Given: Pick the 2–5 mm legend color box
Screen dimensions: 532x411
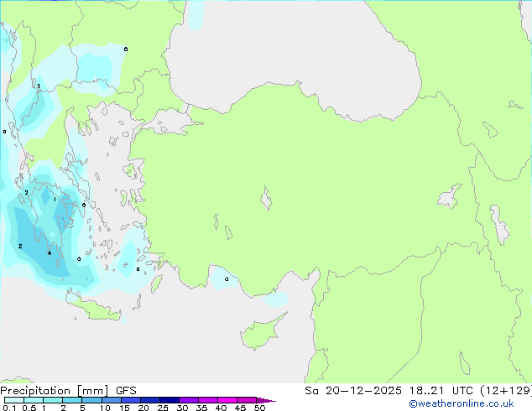Looking at the screenshot, I should (72, 400).
